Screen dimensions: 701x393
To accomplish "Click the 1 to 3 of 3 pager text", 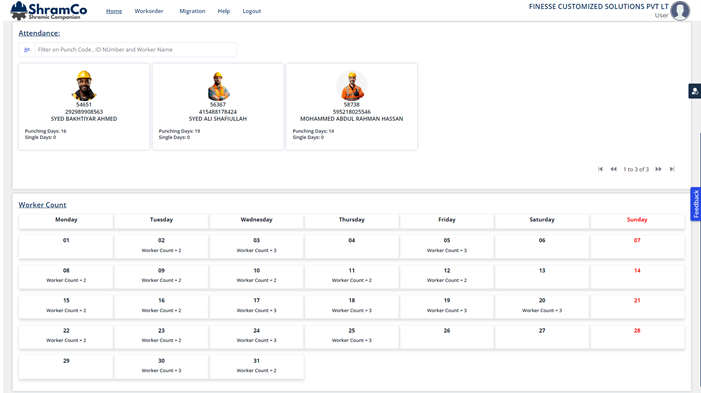I will (x=636, y=169).
